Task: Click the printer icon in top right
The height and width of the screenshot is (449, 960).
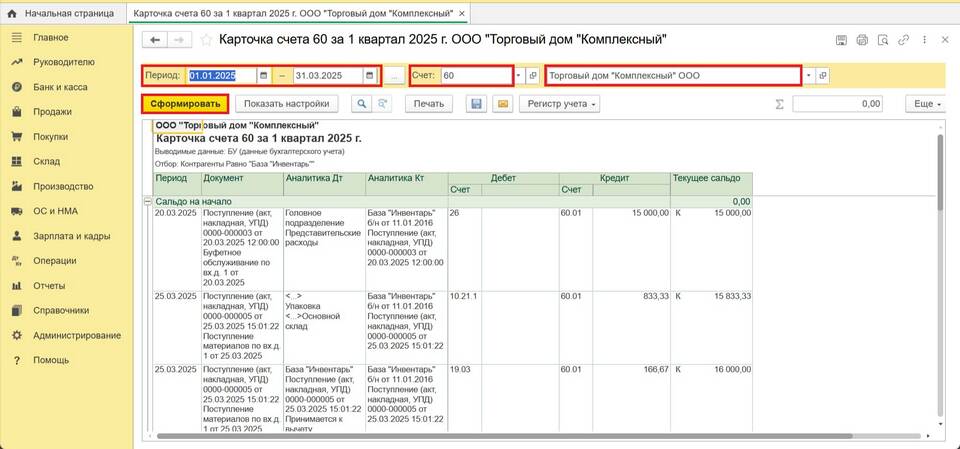Action: tap(861, 40)
